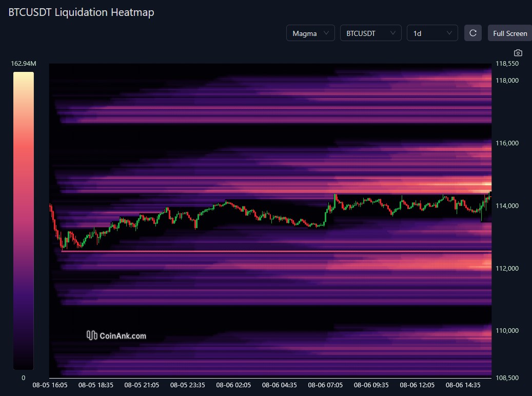Click the 08-05 16:05 time label
This screenshot has width=532, height=396.
click(x=50, y=385)
